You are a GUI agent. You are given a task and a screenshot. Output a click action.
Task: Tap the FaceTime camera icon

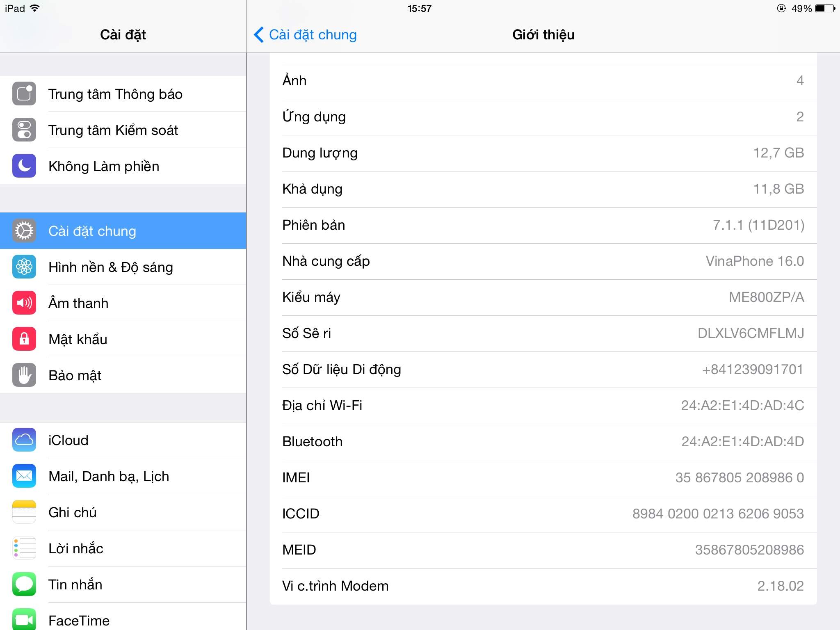(x=24, y=619)
